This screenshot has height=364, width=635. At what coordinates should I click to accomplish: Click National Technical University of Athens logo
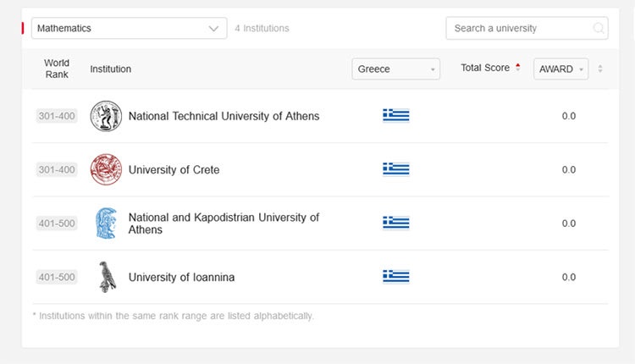[x=106, y=116]
